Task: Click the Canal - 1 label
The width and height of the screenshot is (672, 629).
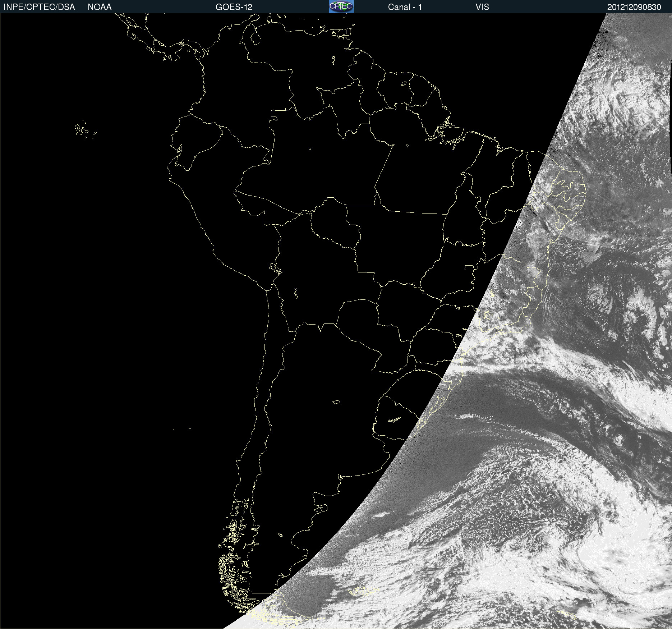Action: click(405, 7)
